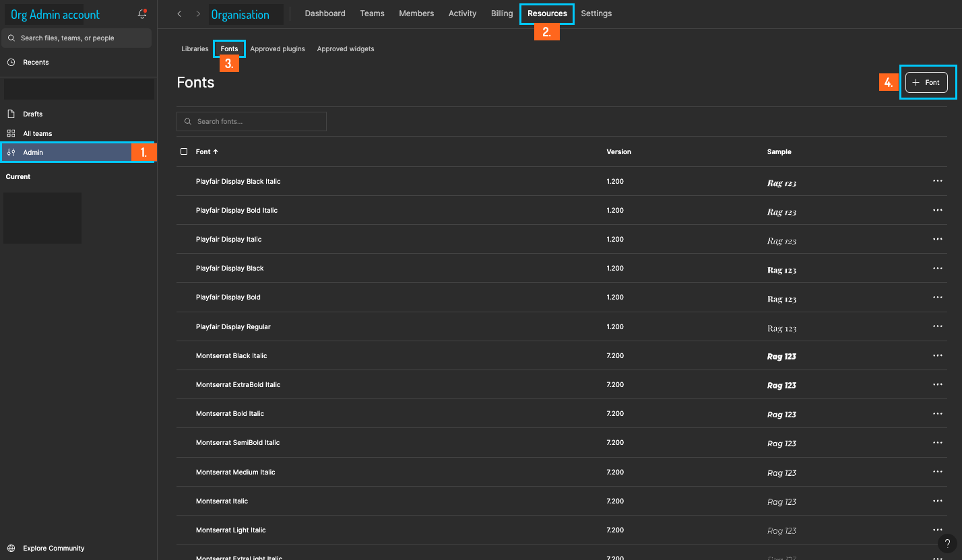Go forward with the right chevron
This screenshot has height=560, width=962.
click(x=198, y=13)
